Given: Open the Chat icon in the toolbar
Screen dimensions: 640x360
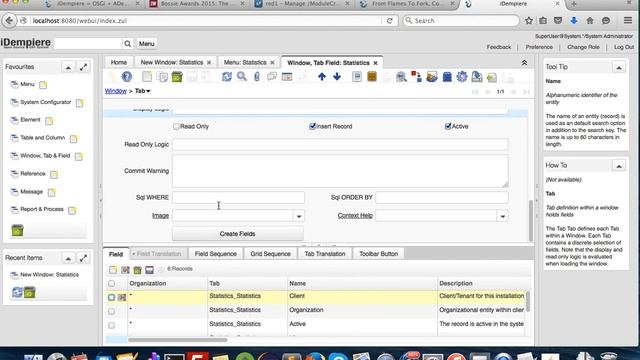Looking at the screenshot, I should (272, 76).
